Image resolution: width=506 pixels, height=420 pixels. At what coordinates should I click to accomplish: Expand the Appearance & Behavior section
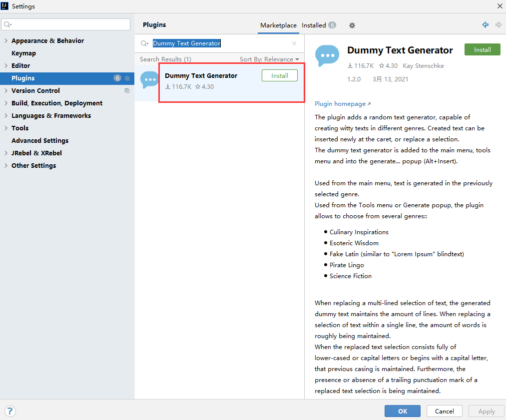pyautogui.click(x=5, y=40)
